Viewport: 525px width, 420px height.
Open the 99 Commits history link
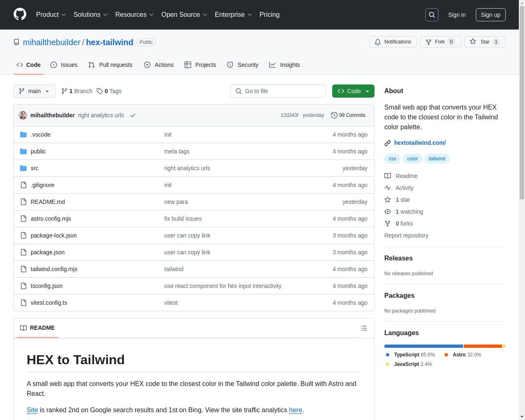point(348,115)
